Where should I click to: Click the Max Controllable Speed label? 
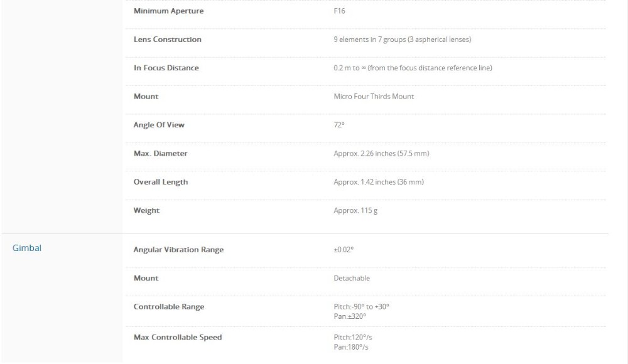pos(178,338)
